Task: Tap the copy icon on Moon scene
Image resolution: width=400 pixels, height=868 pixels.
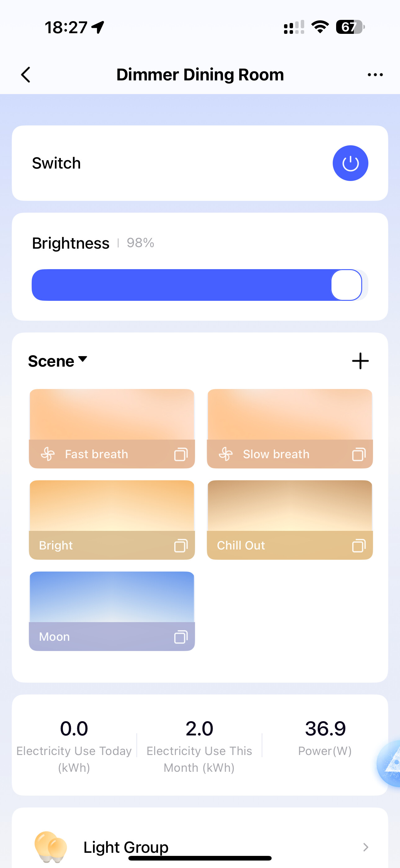Action: (181, 637)
